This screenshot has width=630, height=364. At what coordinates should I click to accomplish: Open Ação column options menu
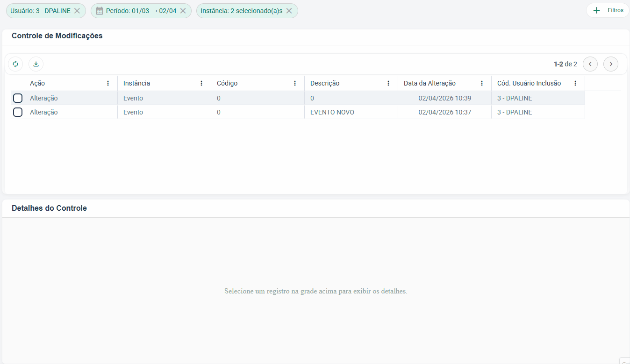point(108,83)
